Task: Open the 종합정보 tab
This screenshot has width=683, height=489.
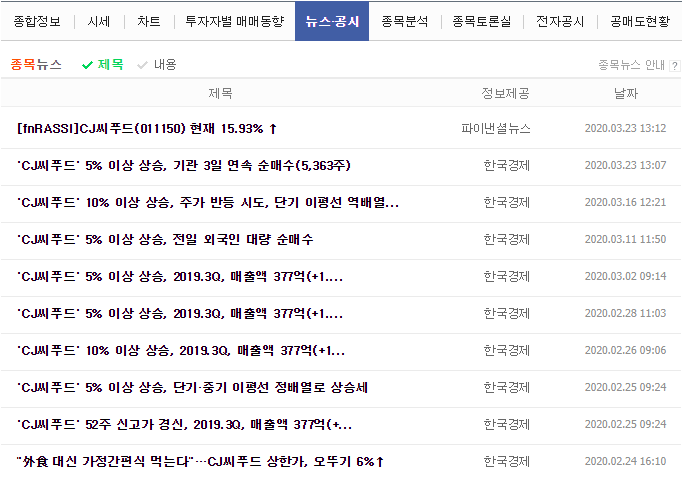Action: point(37,21)
